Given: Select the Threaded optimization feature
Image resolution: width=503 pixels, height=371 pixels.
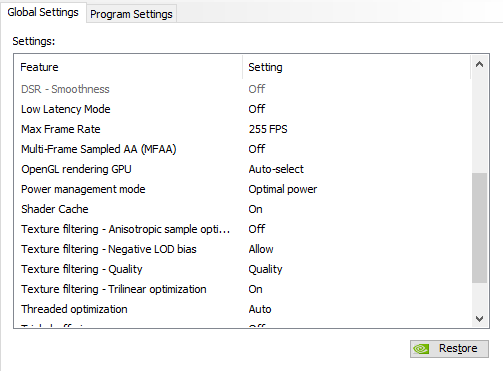Looking at the screenshot, I should [x=74, y=309].
